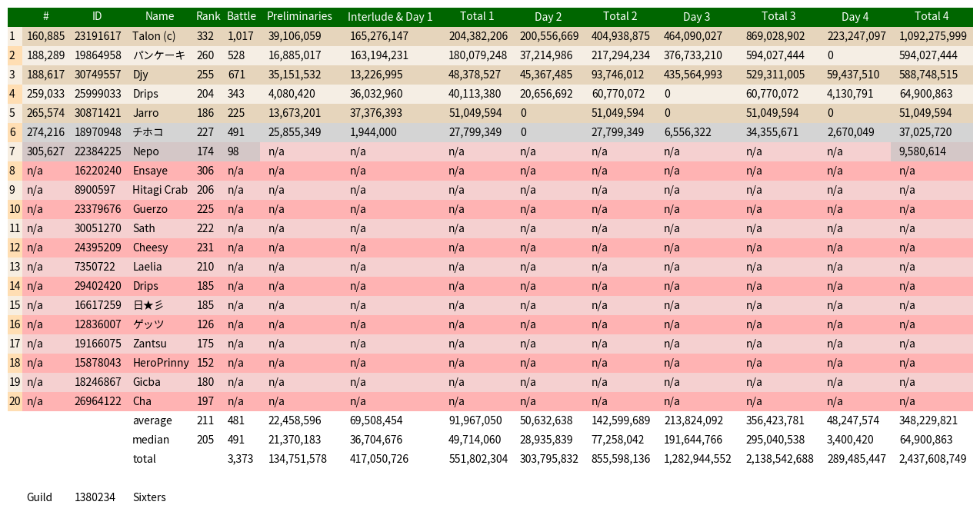The image size is (980, 515).
Task: Select the 'Name' column header
Action: [160, 16]
